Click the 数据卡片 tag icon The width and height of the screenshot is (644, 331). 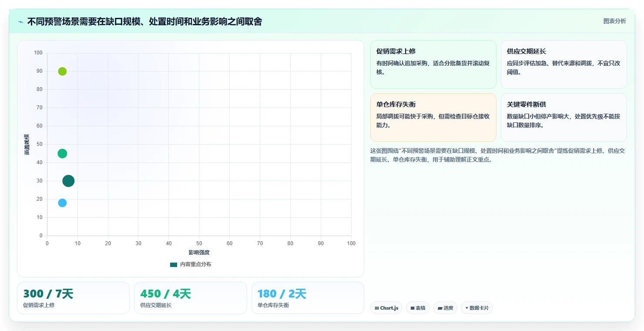click(467, 308)
